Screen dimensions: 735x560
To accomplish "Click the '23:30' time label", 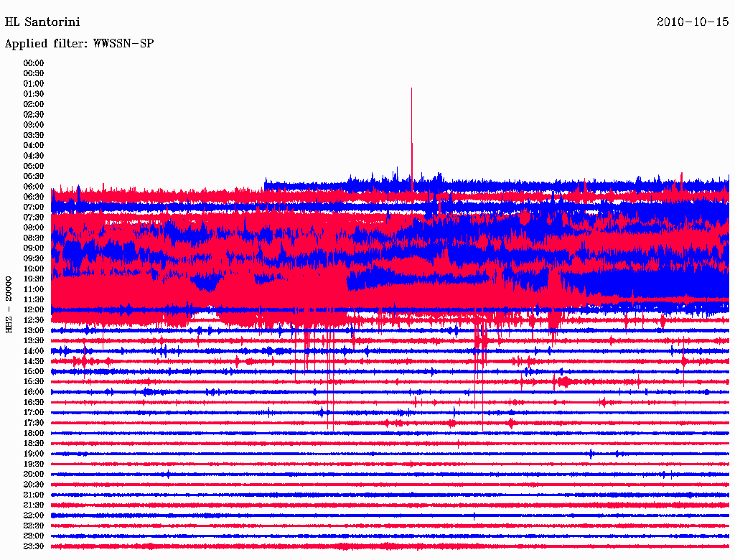I will tap(34, 546).
